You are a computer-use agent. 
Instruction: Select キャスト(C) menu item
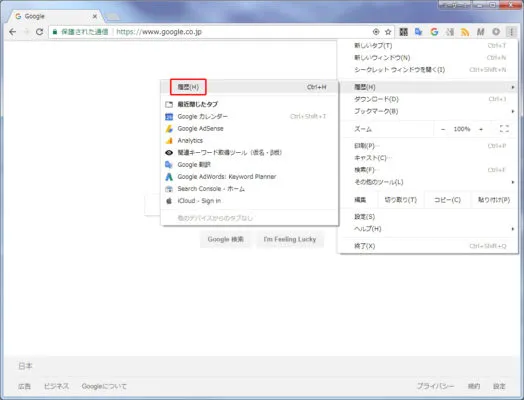pyautogui.click(x=428, y=158)
